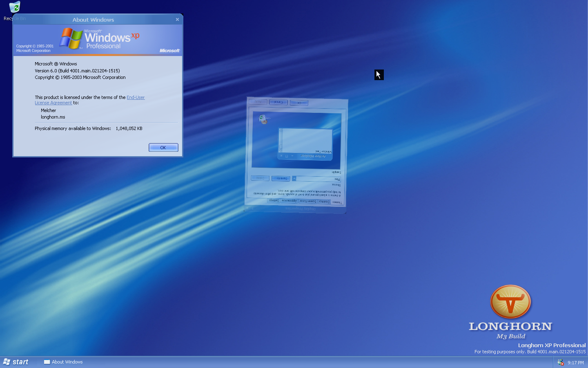Click the registered user name Melcher
The image size is (588, 368).
pyautogui.click(x=48, y=110)
